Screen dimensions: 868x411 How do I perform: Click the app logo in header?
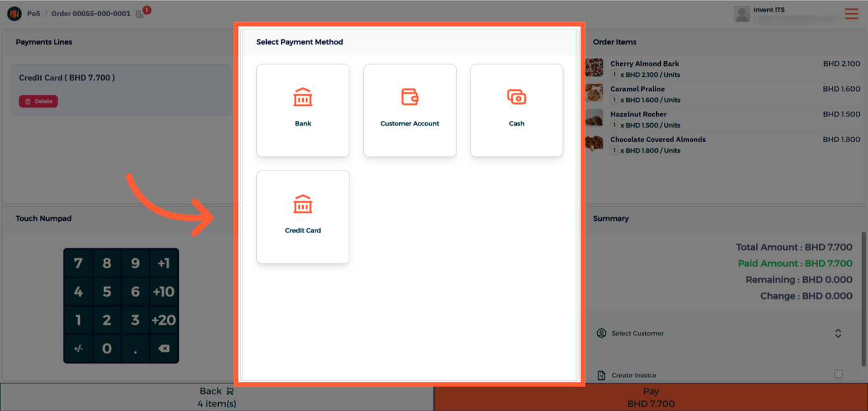click(14, 13)
